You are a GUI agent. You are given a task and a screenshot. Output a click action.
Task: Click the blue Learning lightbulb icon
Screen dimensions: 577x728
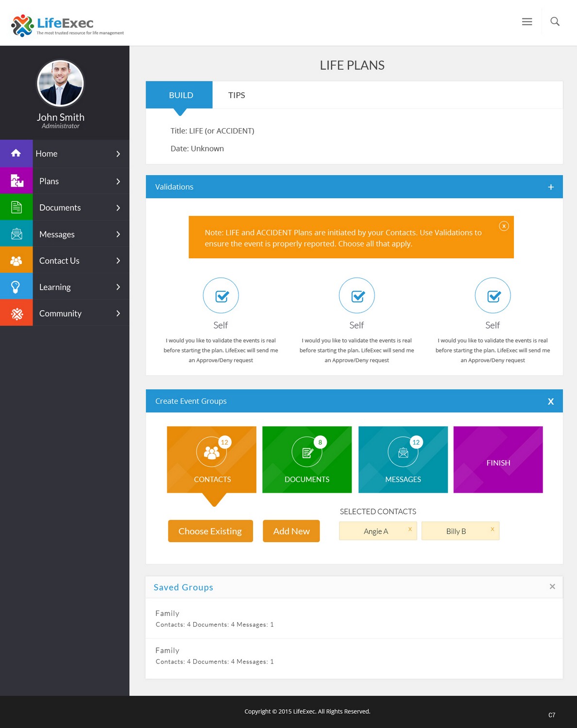pos(16,287)
